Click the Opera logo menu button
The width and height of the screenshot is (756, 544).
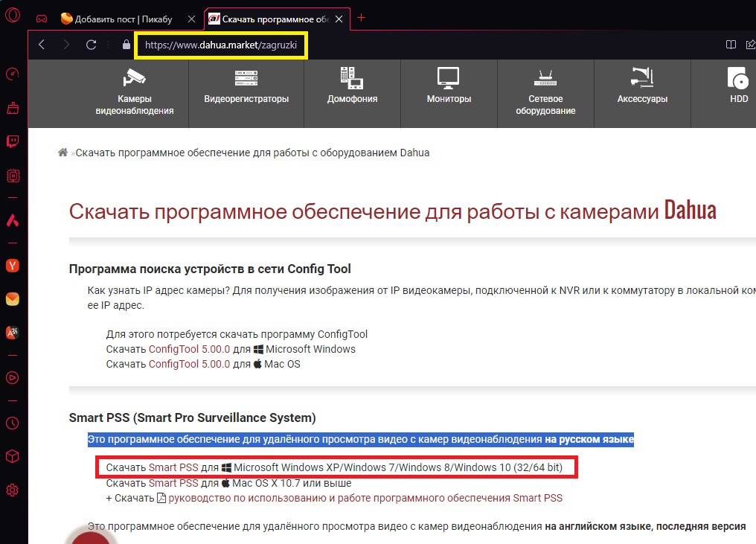pos(13,15)
